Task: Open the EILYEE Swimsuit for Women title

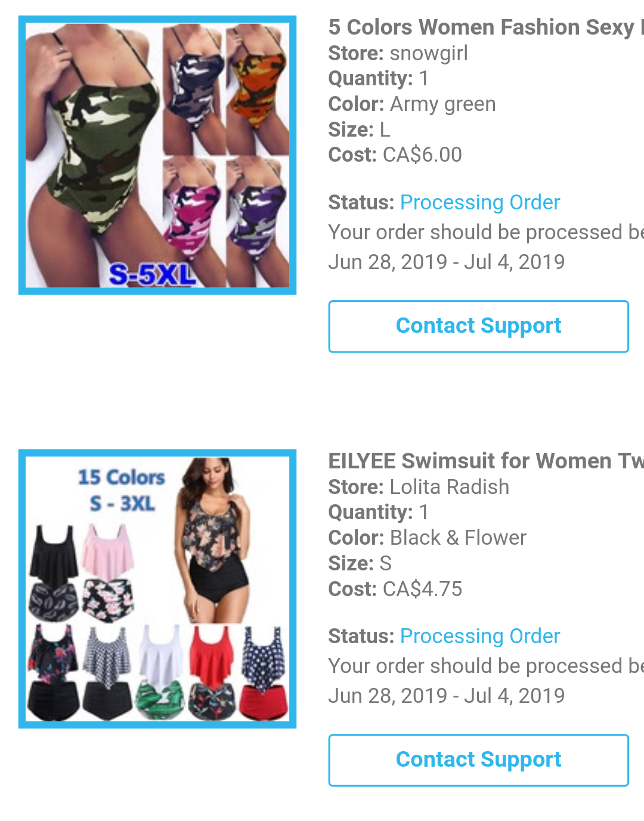Action: (x=486, y=461)
